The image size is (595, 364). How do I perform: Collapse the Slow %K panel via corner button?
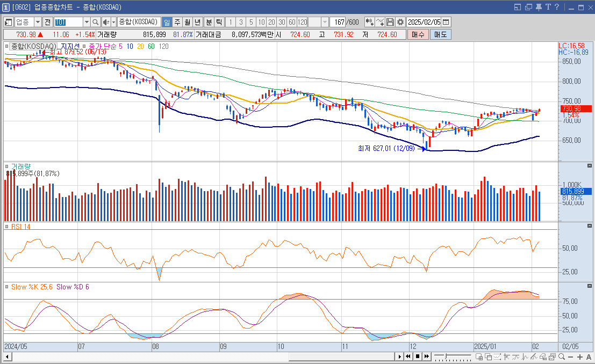(589, 286)
